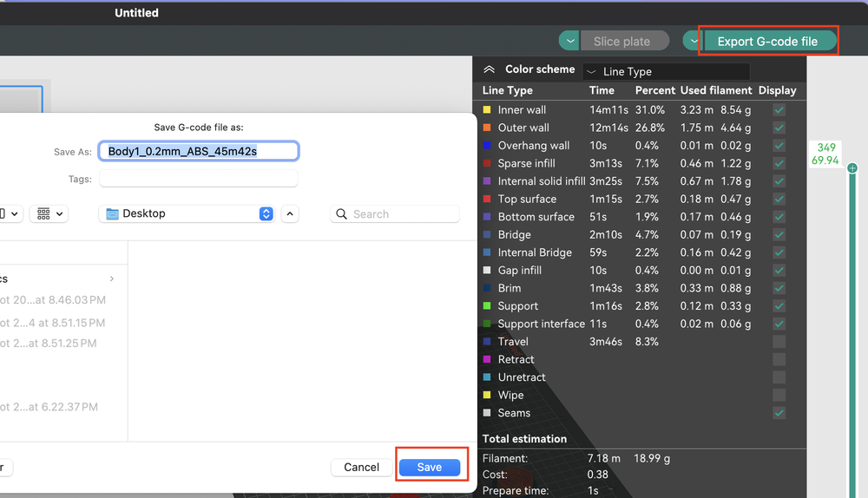Click the Search field in save dialog
The height and width of the screenshot is (498, 868).
click(x=395, y=214)
